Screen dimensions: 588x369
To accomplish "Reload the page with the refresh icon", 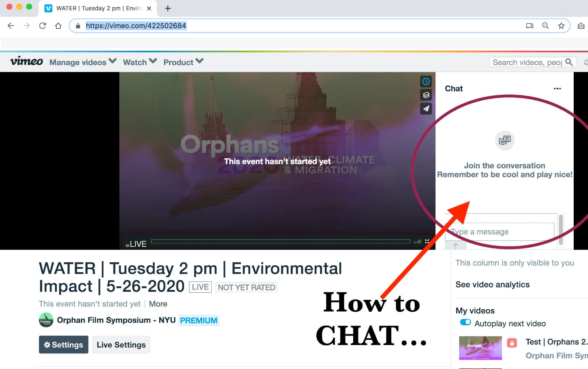I will click(x=43, y=26).
